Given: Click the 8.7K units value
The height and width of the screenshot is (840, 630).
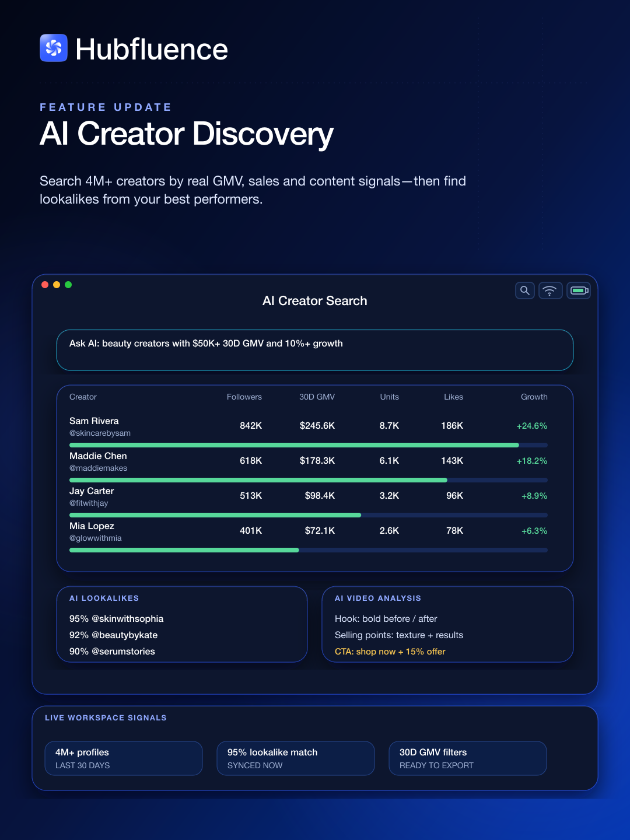Looking at the screenshot, I should [389, 426].
